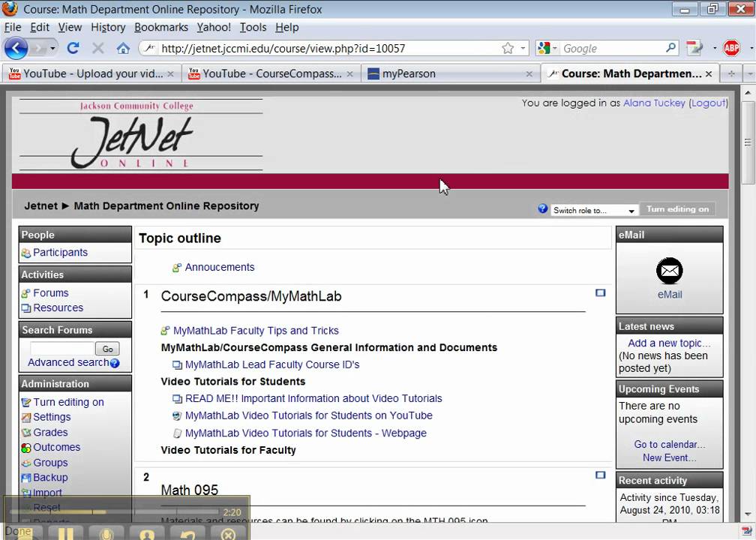Bookmark this page with the star icon
Screen dimensions: 756x540
click(508, 48)
